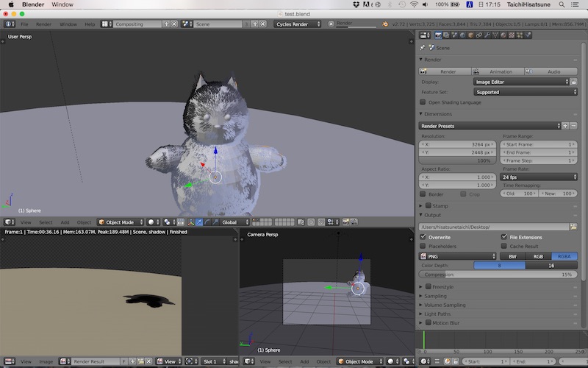Click the Render button
588x368 pixels.
pyautogui.click(x=445, y=71)
